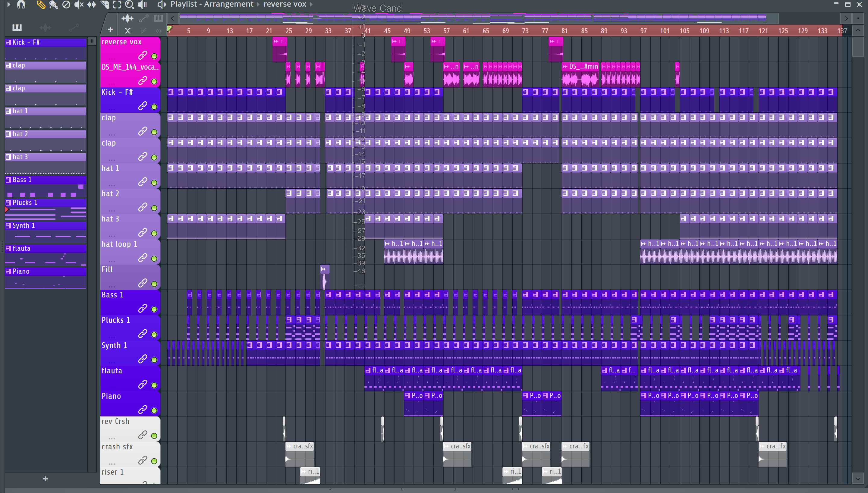The image size is (868, 493).
Task: Show audio clips filter in picker panel
Action: pyautogui.click(x=46, y=27)
